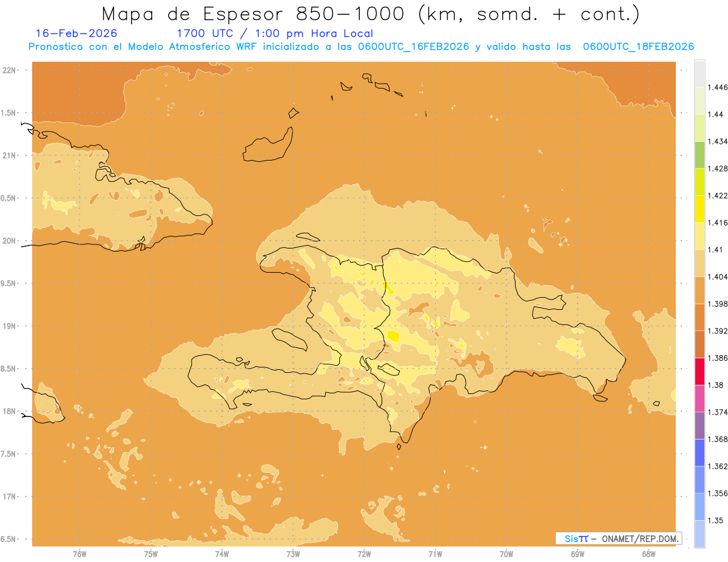Click the '70W' longitude label
The height and width of the screenshot is (562, 728).
pos(507,554)
